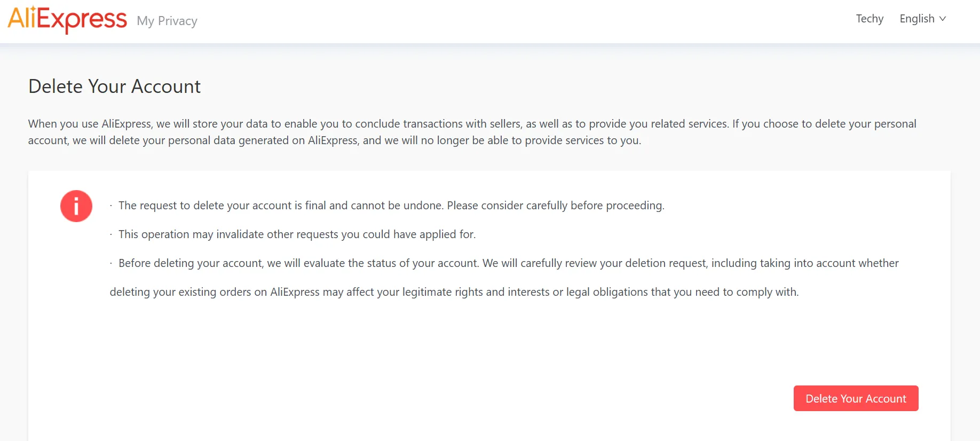
Task: Click the Techy account name
Action: pyautogui.click(x=870, y=19)
